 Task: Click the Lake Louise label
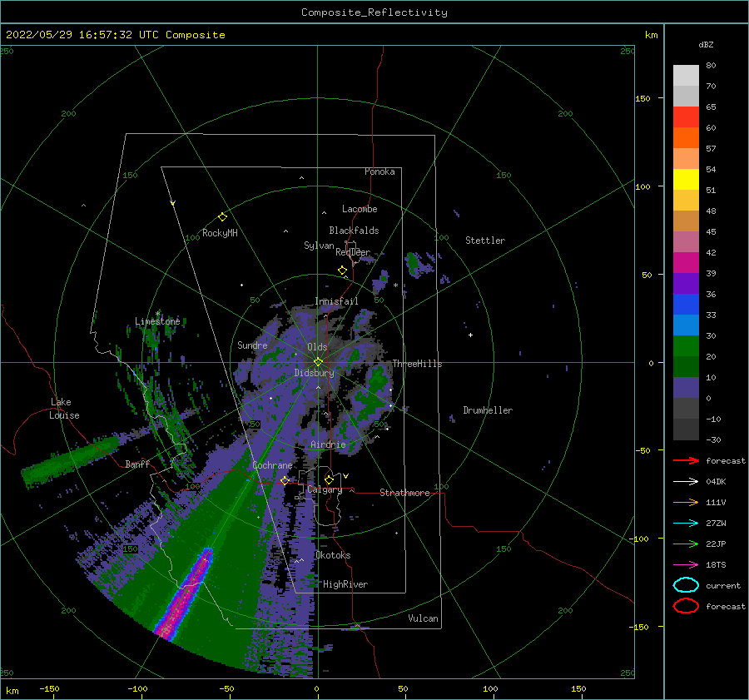click(x=64, y=409)
